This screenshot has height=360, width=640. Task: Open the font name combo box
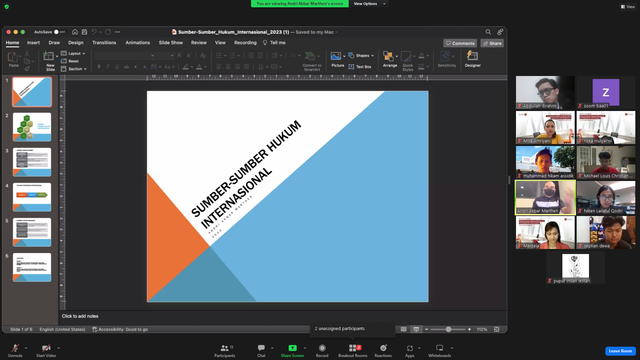[x=124, y=56]
